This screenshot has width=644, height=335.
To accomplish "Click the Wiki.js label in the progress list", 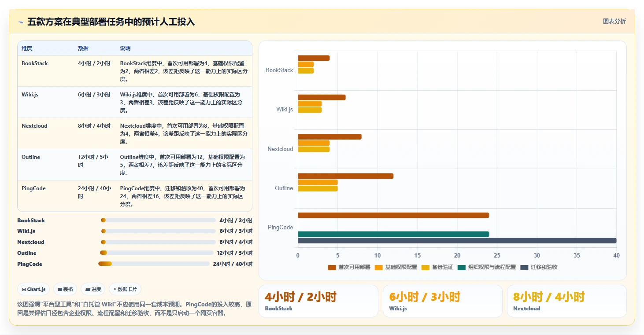I will [x=26, y=231].
